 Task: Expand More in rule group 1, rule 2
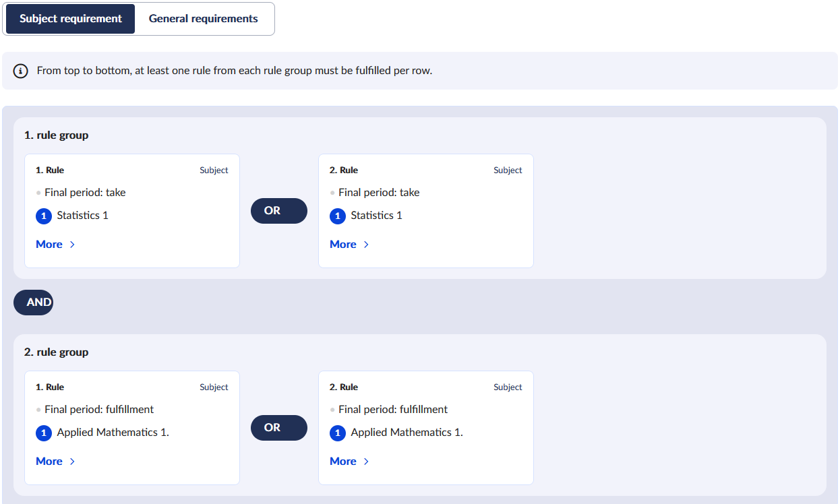(349, 245)
